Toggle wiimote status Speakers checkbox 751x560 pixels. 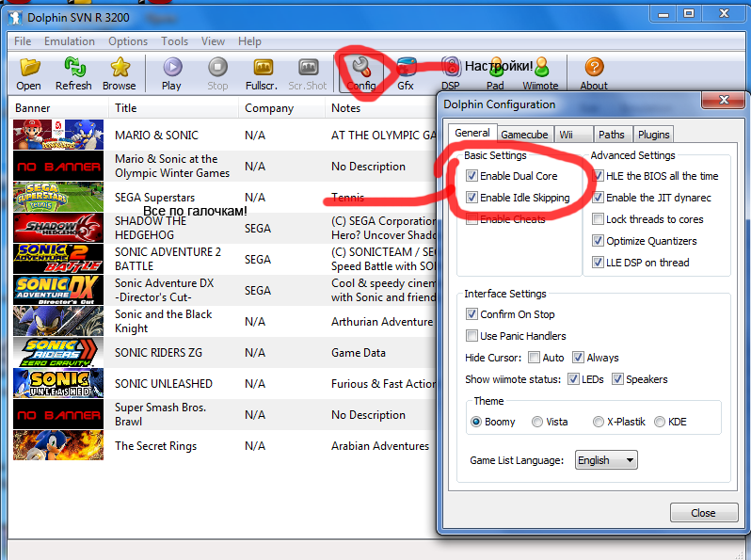coord(617,379)
